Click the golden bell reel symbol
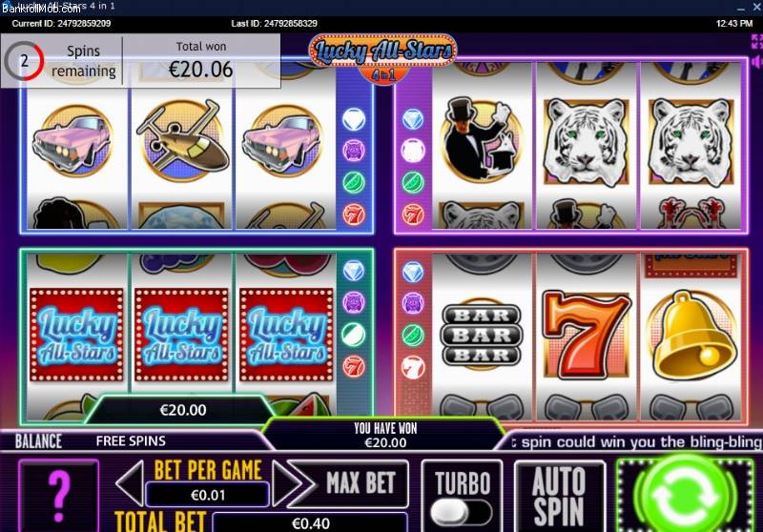The height and width of the screenshot is (532, 763). (692, 336)
